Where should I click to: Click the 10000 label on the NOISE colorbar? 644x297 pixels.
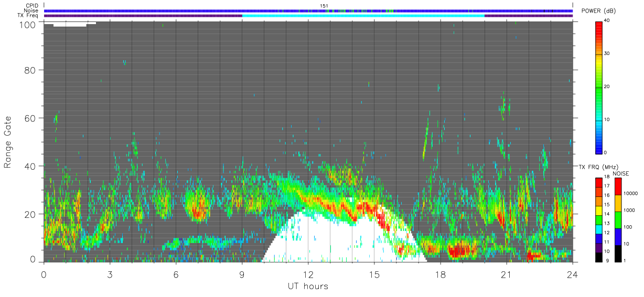pos(631,193)
